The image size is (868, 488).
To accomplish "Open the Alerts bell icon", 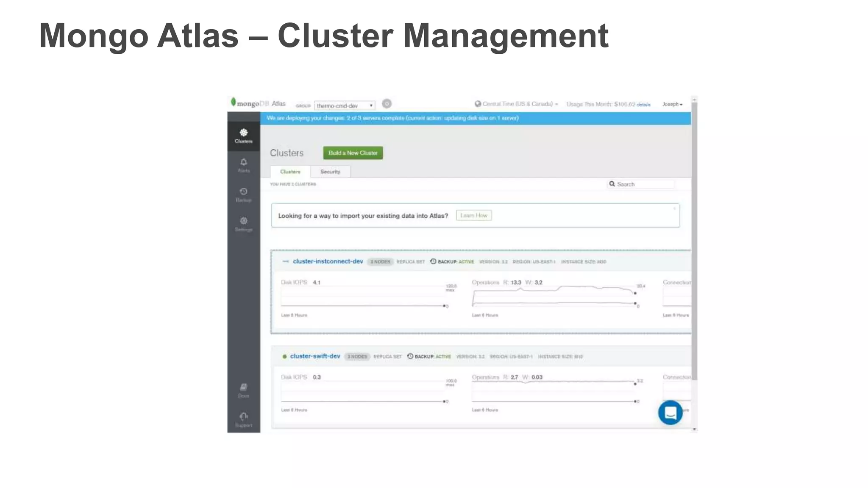I will tap(244, 162).
